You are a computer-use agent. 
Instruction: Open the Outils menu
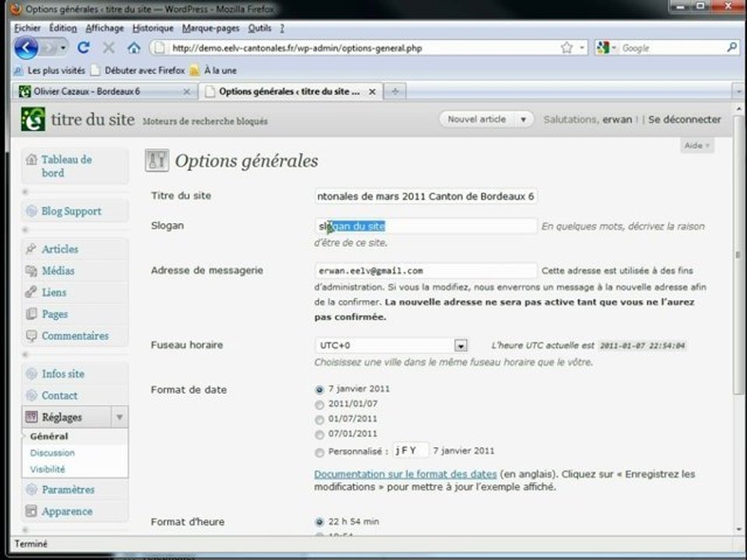pyautogui.click(x=259, y=28)
